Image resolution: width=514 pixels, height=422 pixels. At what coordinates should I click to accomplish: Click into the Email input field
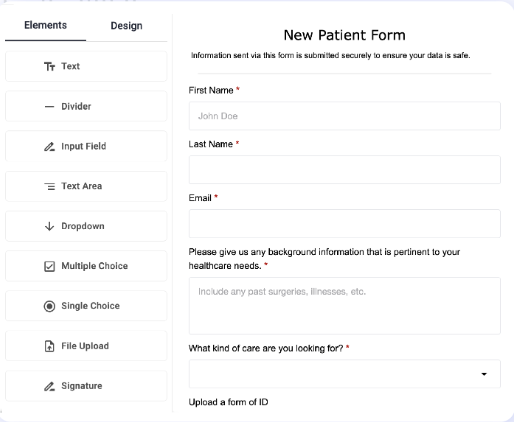coord(345,223)
